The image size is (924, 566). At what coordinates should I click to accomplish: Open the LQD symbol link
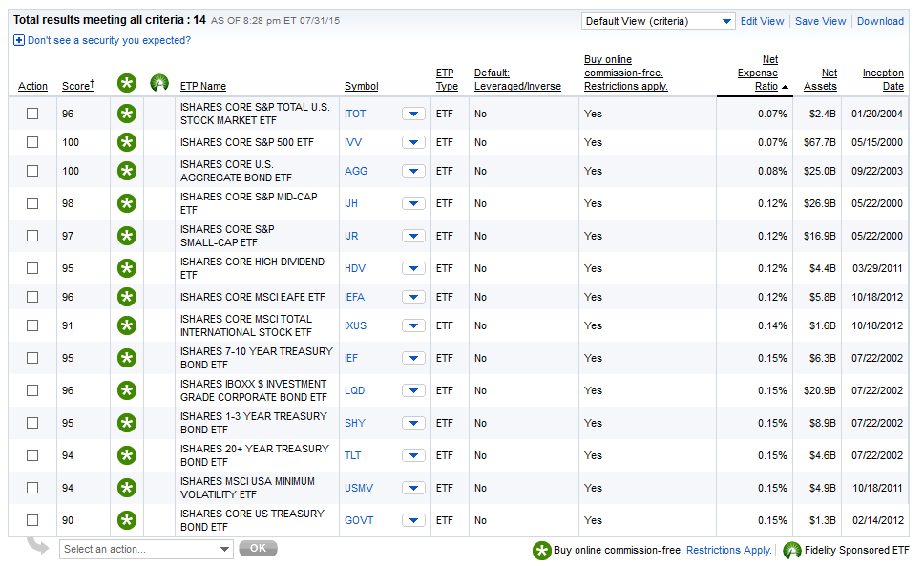pyautogui.click(x=355, y=390)
